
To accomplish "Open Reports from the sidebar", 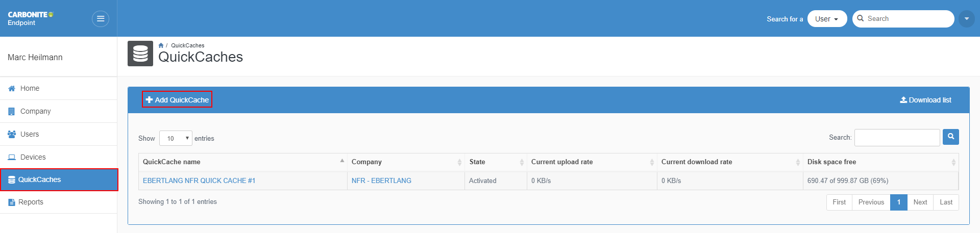I will point(31,202).
